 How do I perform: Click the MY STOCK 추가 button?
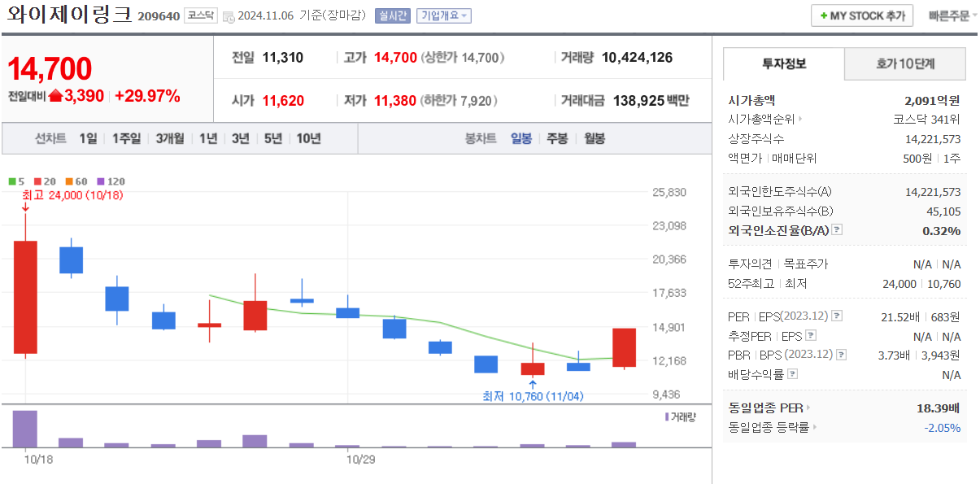tap(862, 15)
